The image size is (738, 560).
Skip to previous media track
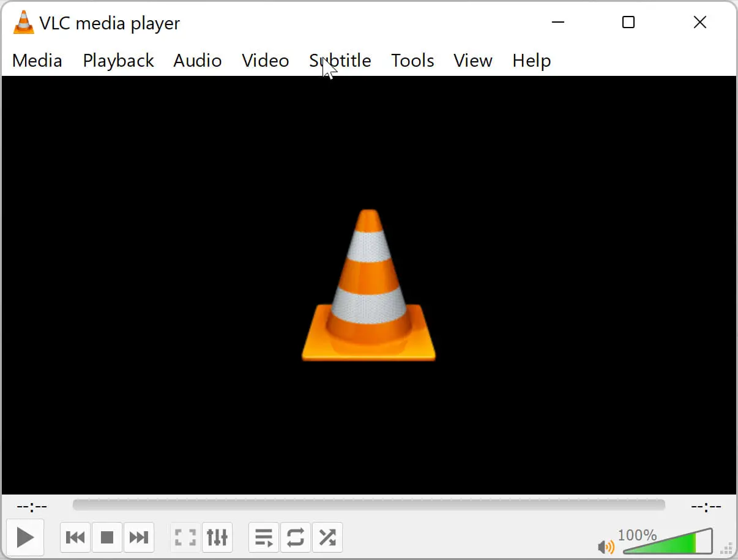coord(75,538)
